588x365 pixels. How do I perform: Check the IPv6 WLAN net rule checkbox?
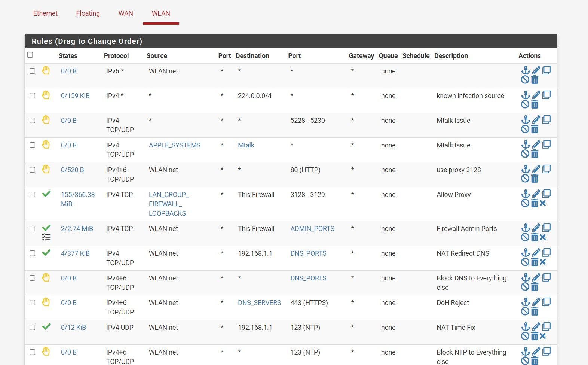(x=33, y=71)
